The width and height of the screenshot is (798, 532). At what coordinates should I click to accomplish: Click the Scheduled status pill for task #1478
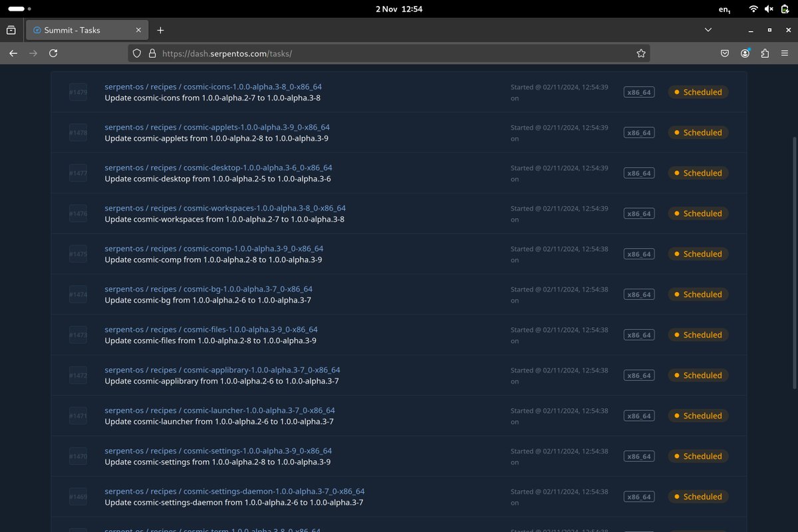[x=698, y=132]
